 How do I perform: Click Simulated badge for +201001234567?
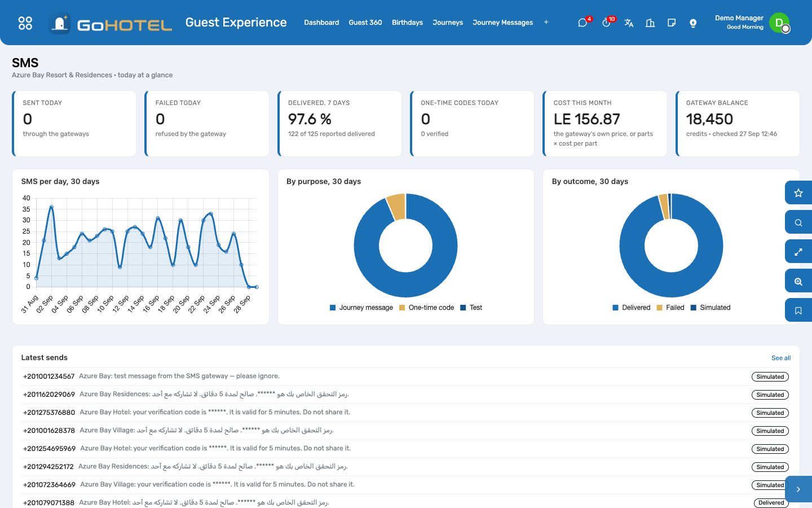point(770,377)
